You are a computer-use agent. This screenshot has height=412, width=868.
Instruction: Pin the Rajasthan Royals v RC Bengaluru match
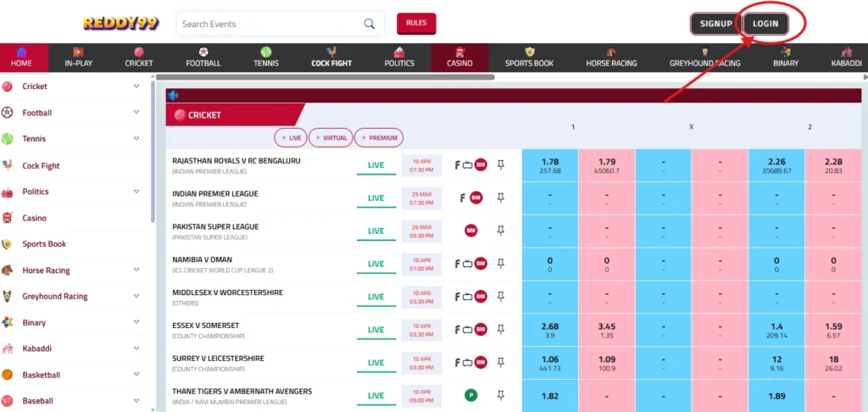500,164
